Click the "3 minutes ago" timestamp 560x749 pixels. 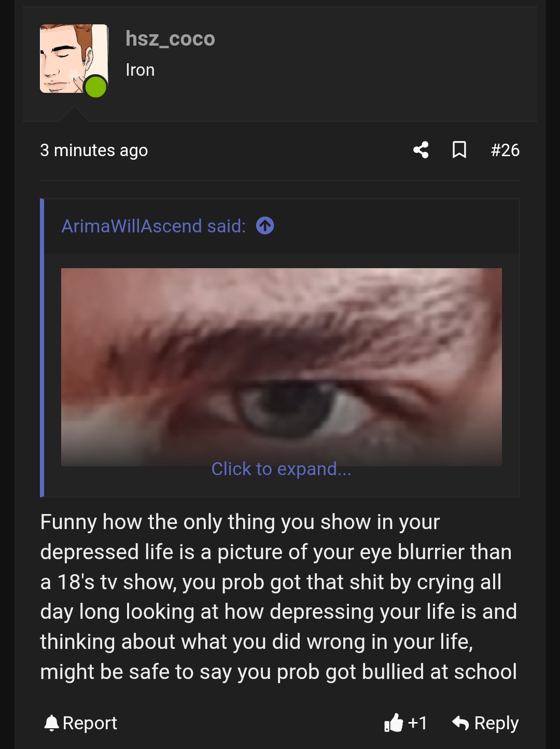coord(94,150)
